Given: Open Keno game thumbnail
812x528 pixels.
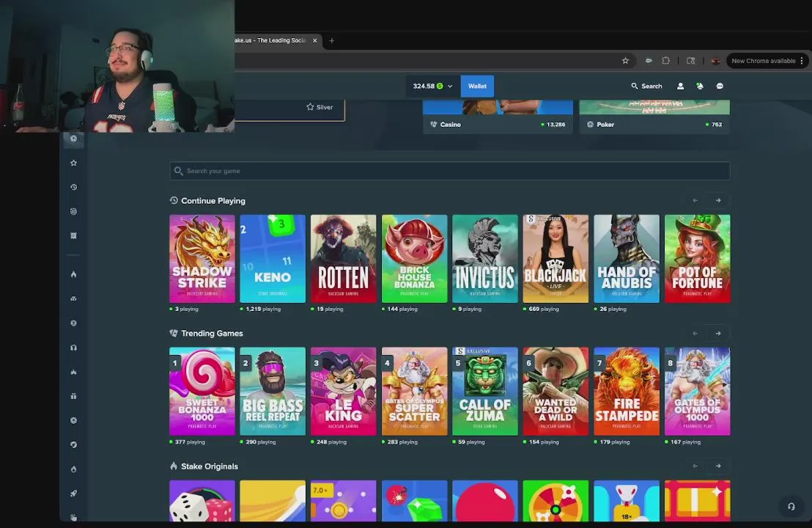Looking at the screenshot, I should (x=273, y=259).
